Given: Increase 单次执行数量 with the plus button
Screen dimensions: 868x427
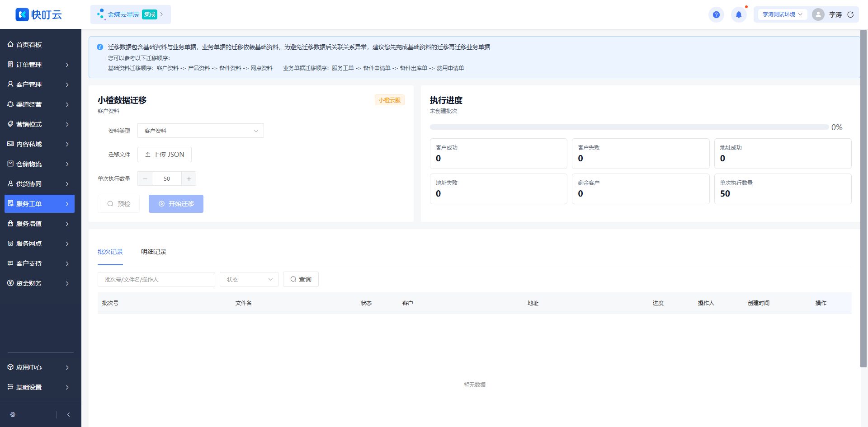Looking at the screenshot, I should coord(189,178).
